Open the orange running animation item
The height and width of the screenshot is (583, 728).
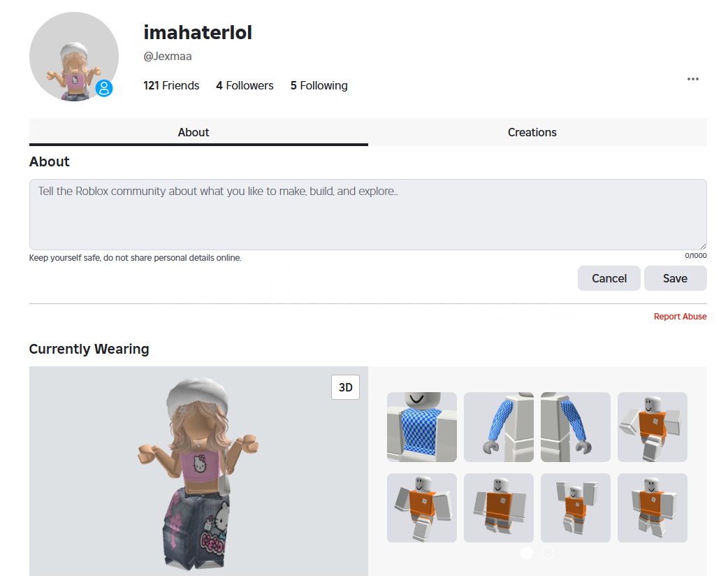click(x=653, y=426)
